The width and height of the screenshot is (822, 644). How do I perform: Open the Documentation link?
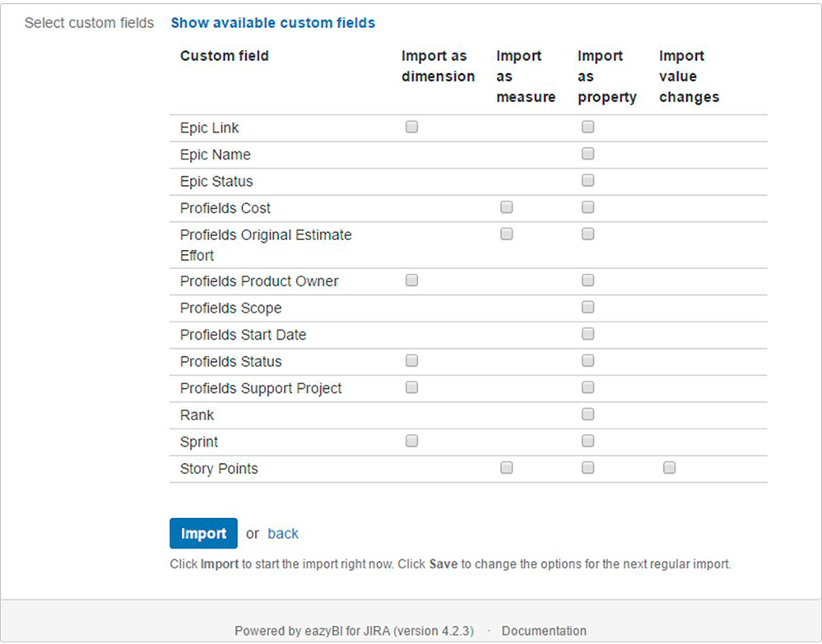click(x=544, y=630)
